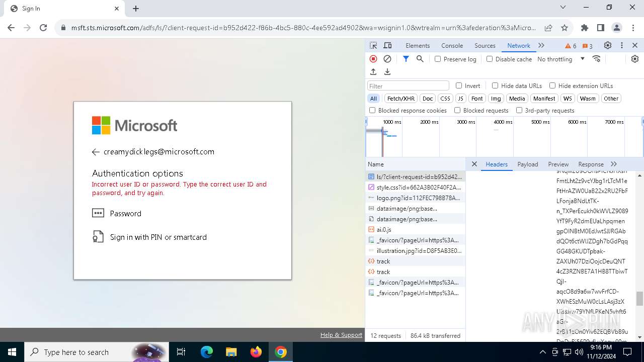Bookmark this tab with star icon
The image size is (644, 362).
(x=565, y=28)
